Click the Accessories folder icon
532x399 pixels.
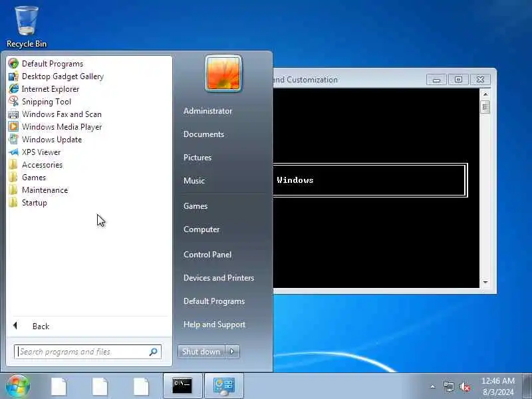pyautogui.click(x=13, y=164)
